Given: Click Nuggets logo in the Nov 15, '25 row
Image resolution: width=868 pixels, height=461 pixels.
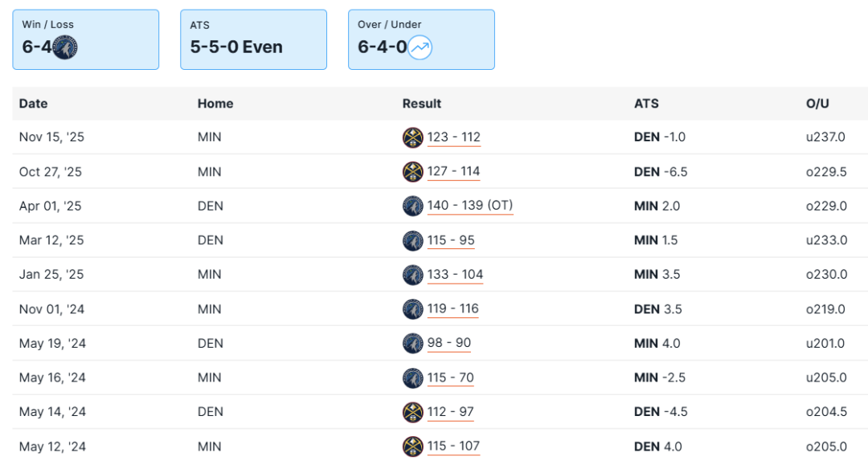Looking at the screenshot, I should coord(412,137).
